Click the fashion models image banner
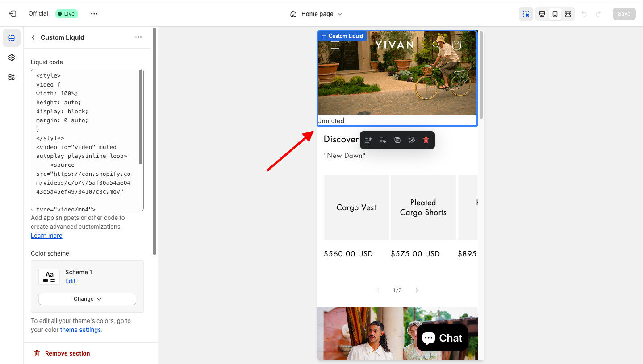This screenshot has height=364, width=643. [x=397, y=334]
